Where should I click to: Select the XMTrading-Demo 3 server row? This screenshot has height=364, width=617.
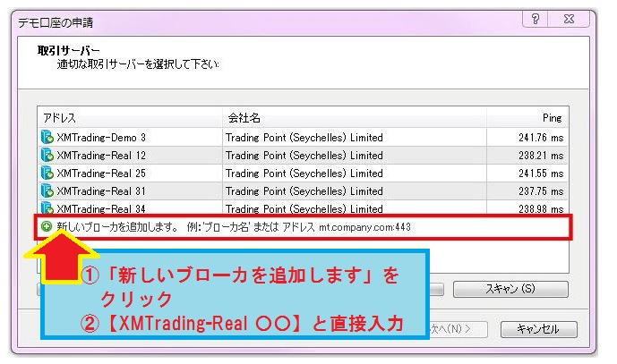(x=303, y=137)
